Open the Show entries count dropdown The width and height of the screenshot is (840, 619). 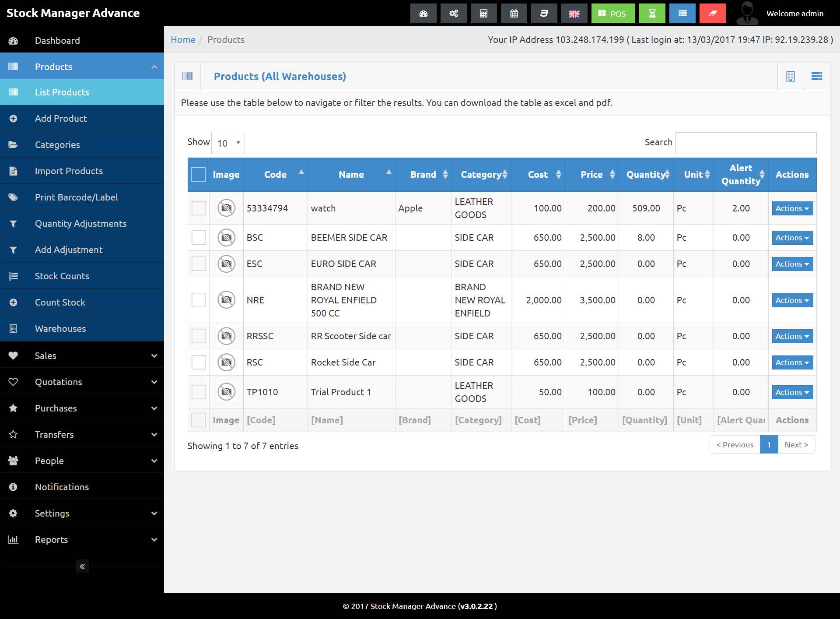[x=228, y=143]
